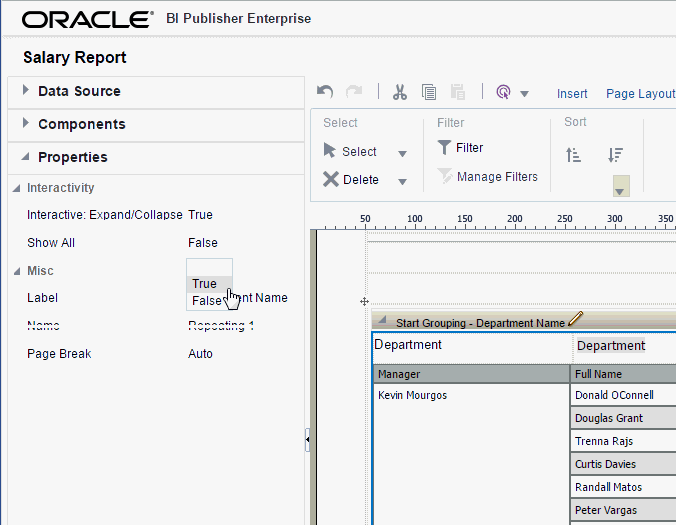Click the Cut scissors icon
Image resolution: width=676 pixels, height=525 pixels.
tap(400, 92)
